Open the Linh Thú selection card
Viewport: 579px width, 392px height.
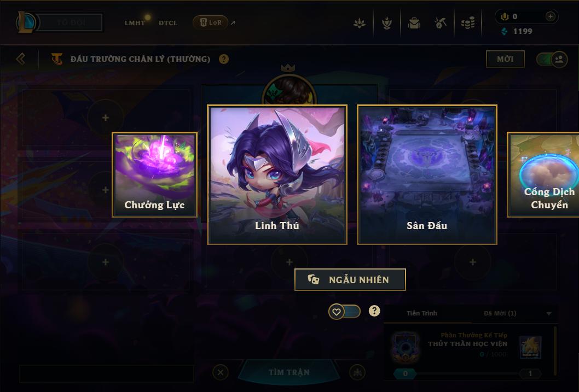pos(277,174)
